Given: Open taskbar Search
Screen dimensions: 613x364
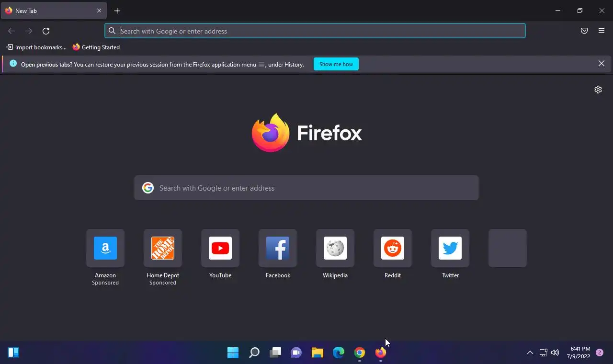Looking at the screenshot, I should coord(254,353).
